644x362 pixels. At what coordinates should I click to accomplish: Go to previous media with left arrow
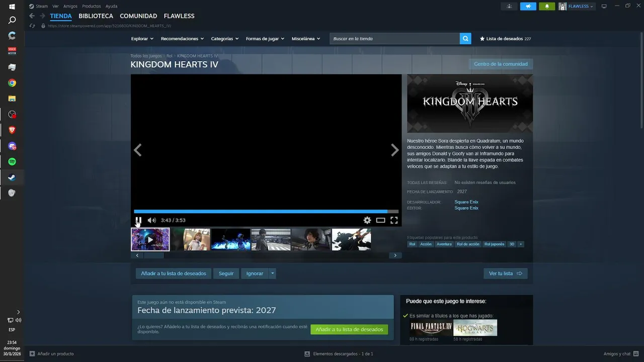click(137, 150)
